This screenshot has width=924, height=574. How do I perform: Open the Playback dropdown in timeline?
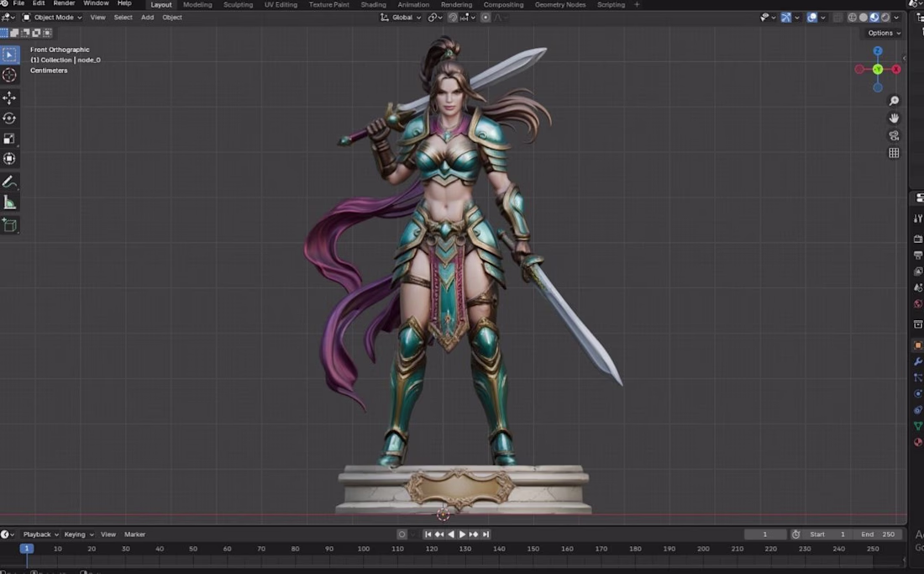pos(40,535)
